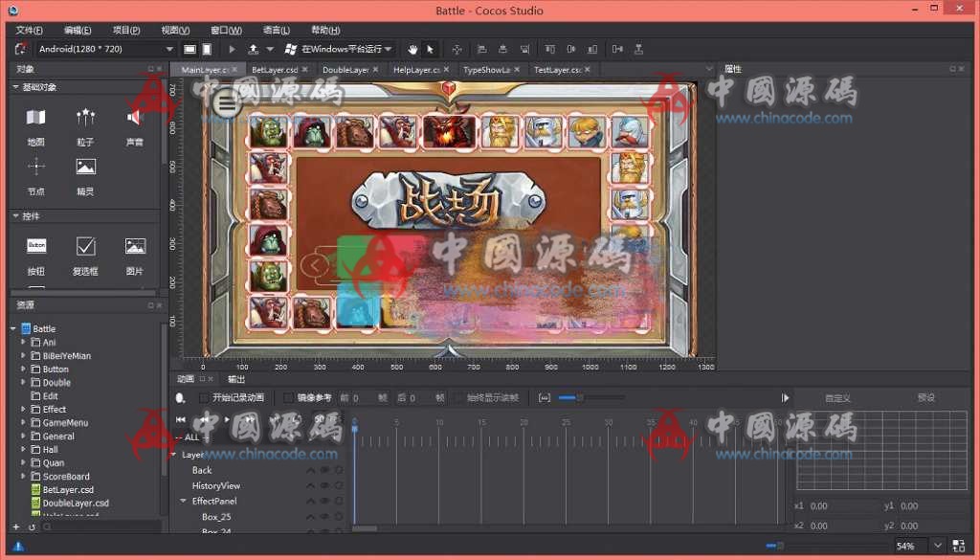Open the 语言(L) menu
Screen dimensions: 980x560
point(277,30)
